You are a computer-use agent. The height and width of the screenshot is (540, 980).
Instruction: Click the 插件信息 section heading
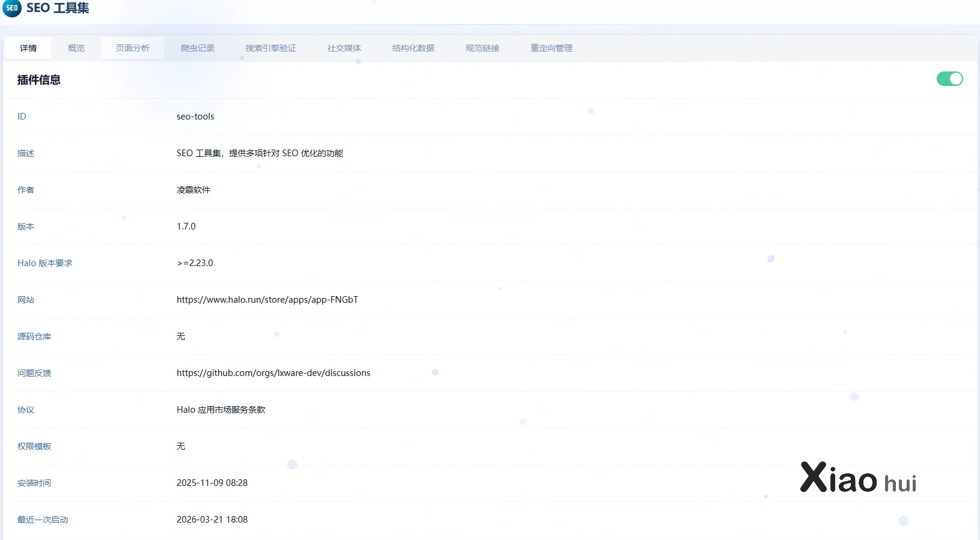(x=39, y=80)
